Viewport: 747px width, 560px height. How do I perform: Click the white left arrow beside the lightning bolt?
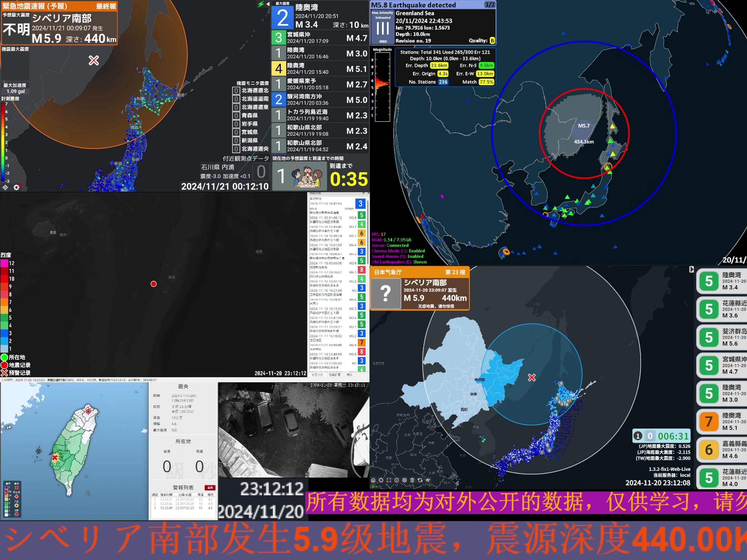tap(268, 4)
